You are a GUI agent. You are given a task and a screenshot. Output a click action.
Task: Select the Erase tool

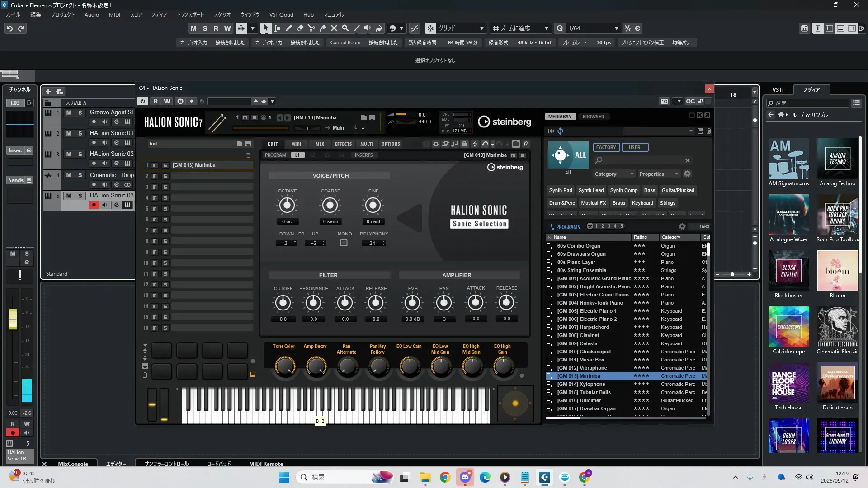pos(300,28)
